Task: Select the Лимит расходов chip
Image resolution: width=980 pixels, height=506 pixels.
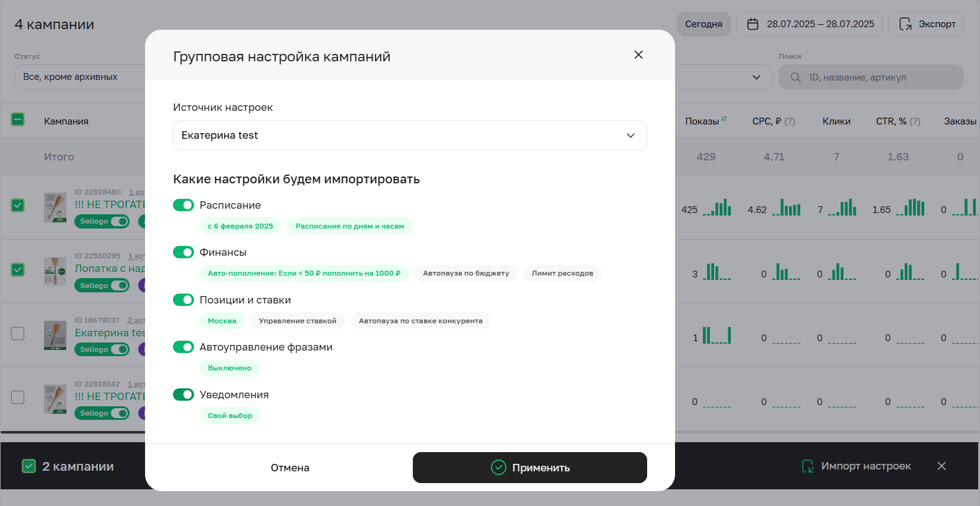Action: tap(562, 273)
